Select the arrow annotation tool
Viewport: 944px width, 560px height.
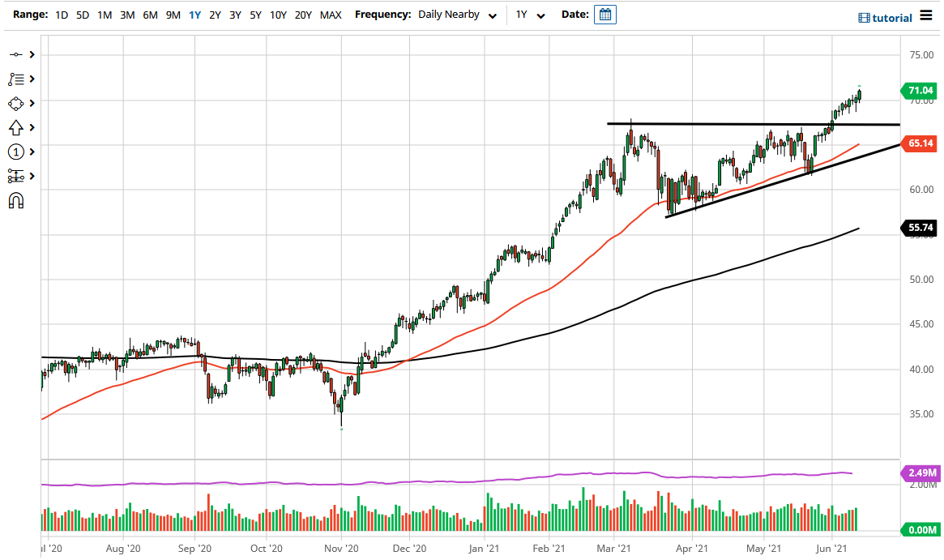(x=16, y=127)
